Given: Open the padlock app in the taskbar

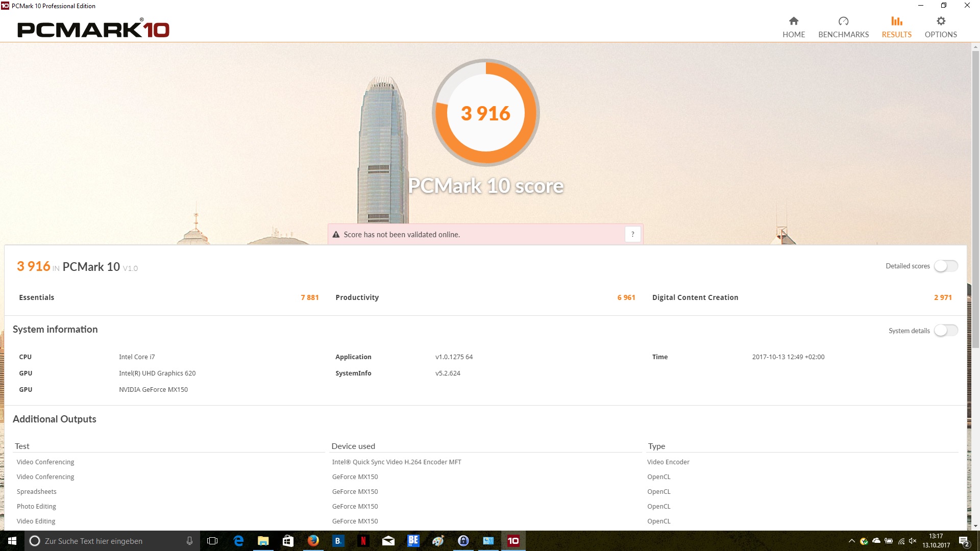Looking at the screenshot, I should [x=463, y=541].
